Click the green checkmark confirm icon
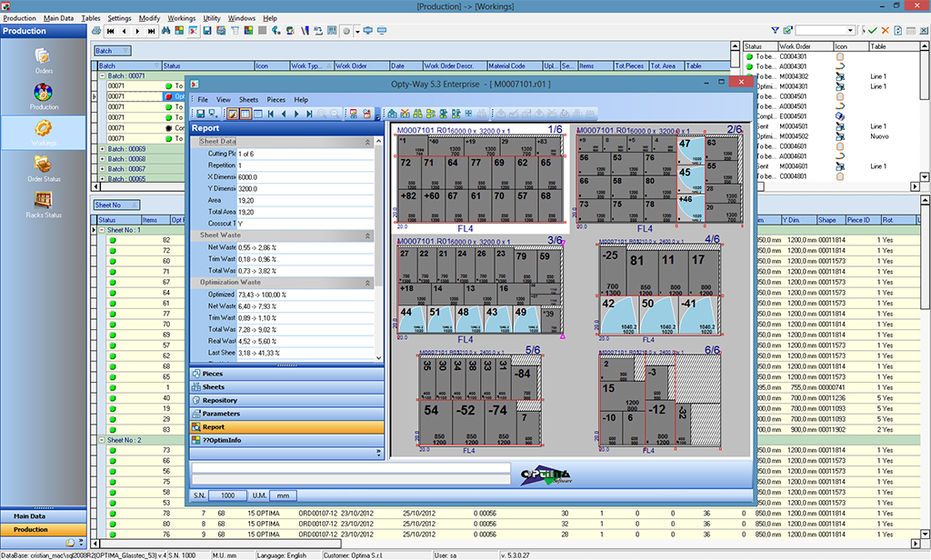931x560 pixels. [x=872, y=30]
